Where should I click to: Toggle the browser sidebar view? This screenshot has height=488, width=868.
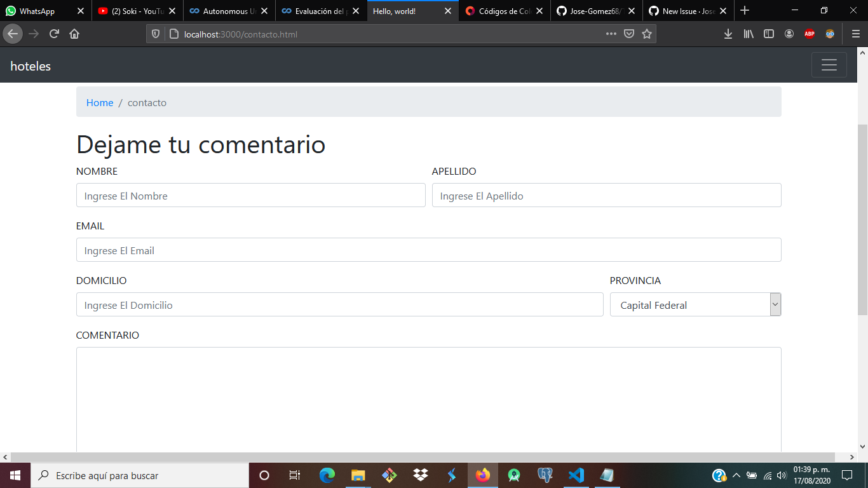click(x=769, y=34)
